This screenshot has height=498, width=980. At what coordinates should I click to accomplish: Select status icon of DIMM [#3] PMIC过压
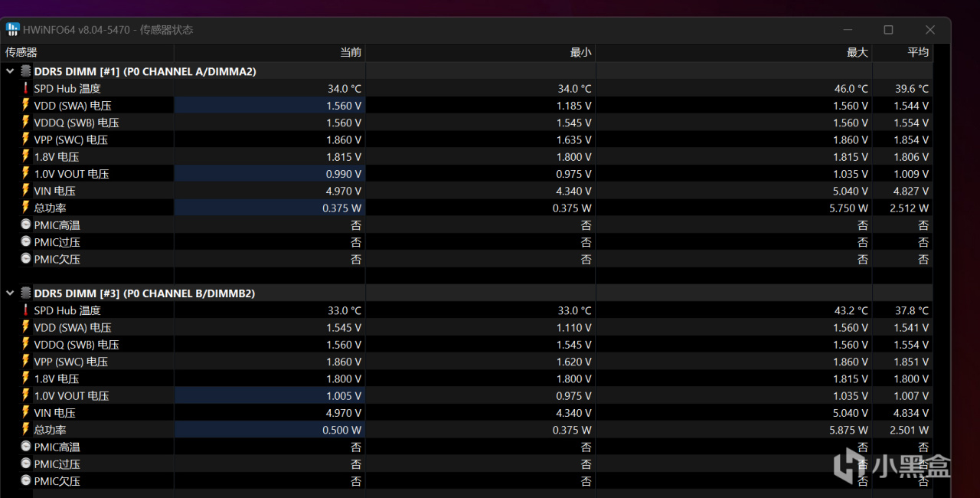point(26,464)
